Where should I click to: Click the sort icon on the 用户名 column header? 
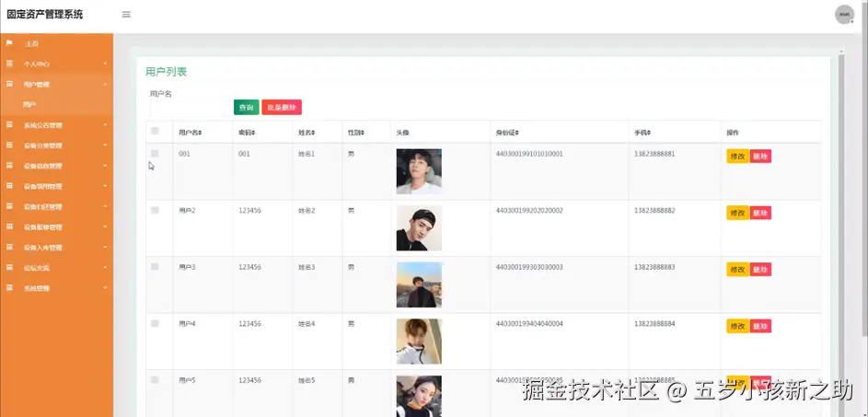(201, 133)
